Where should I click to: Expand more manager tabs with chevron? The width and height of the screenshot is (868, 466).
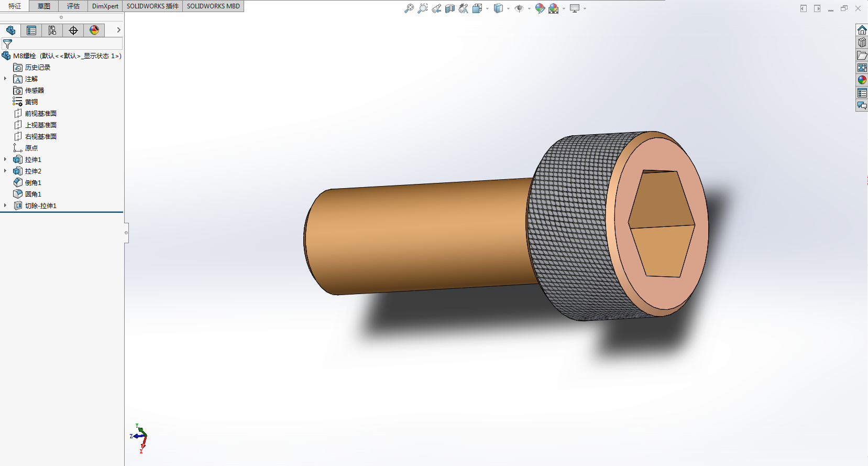(118, 30)
